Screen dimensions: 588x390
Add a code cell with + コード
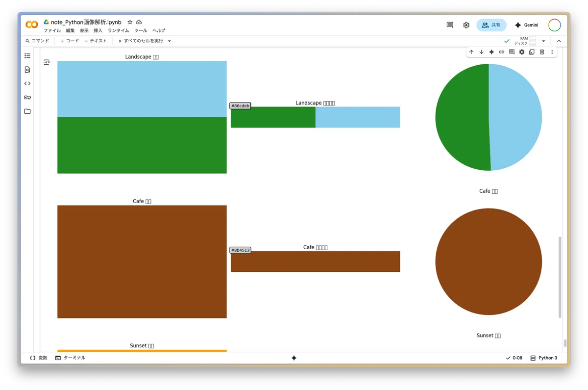(69, 41)
